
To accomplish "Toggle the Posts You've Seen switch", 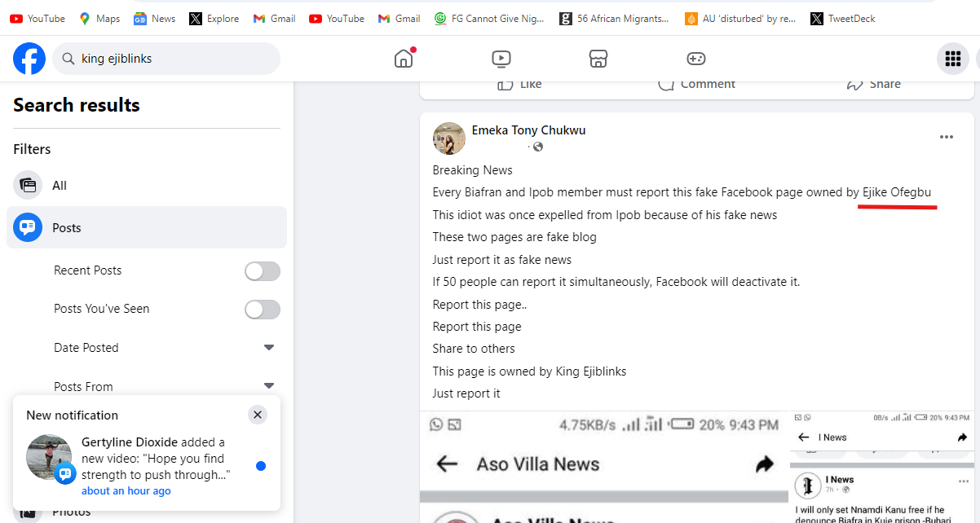I will click(263, 309).
